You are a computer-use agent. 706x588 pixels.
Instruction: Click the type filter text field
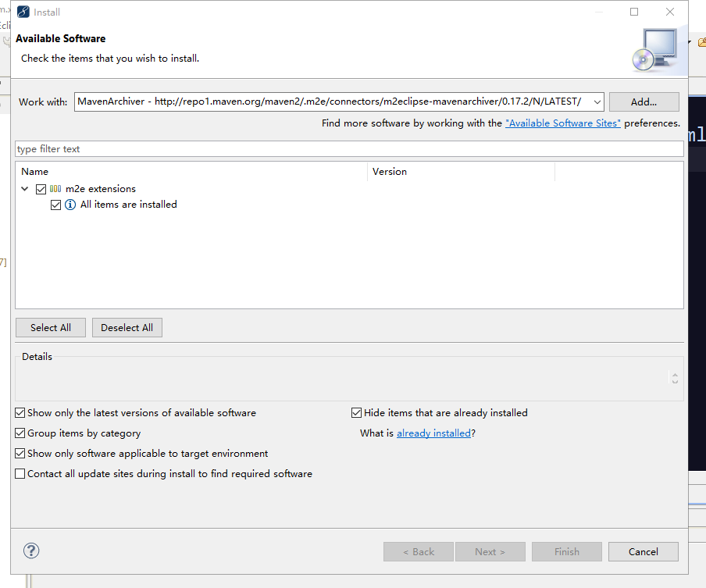click(349, 149)
